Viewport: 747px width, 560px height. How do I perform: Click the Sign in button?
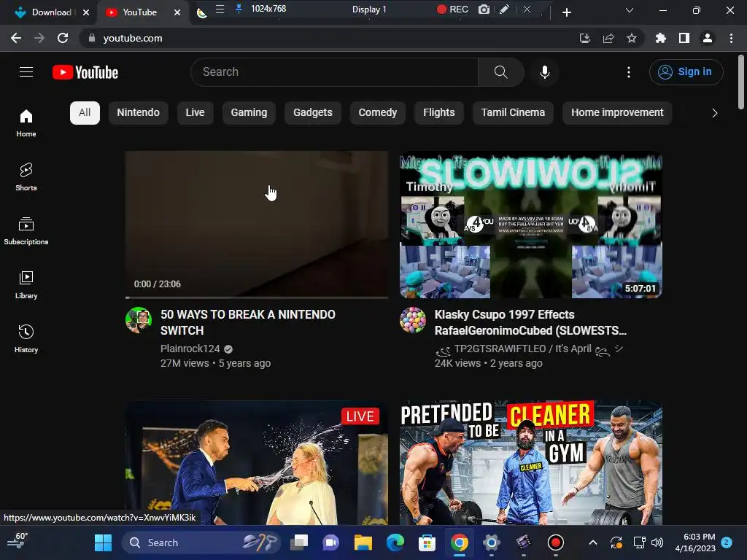(686, 72)
